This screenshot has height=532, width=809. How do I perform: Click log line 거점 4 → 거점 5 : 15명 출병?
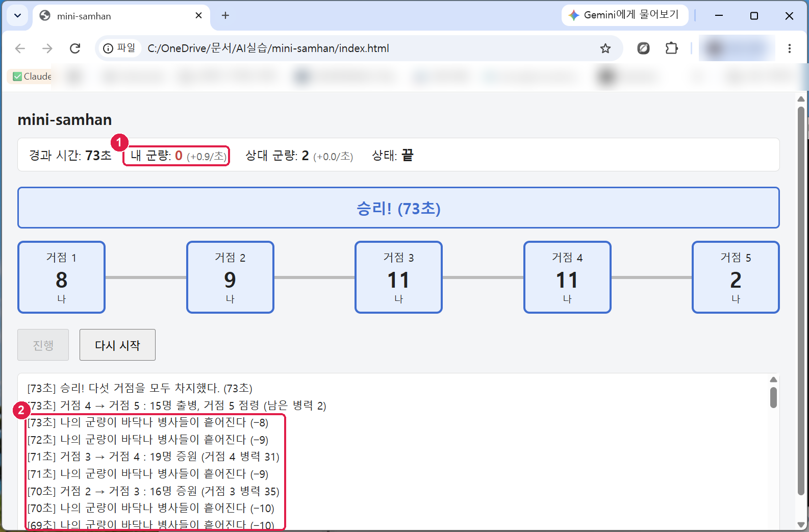coord(176,406)
